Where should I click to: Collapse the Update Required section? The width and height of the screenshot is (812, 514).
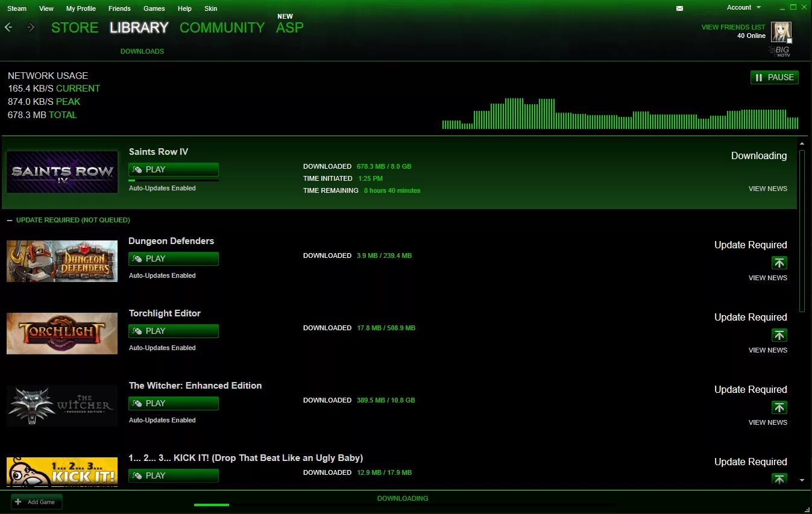click(10, 220)
